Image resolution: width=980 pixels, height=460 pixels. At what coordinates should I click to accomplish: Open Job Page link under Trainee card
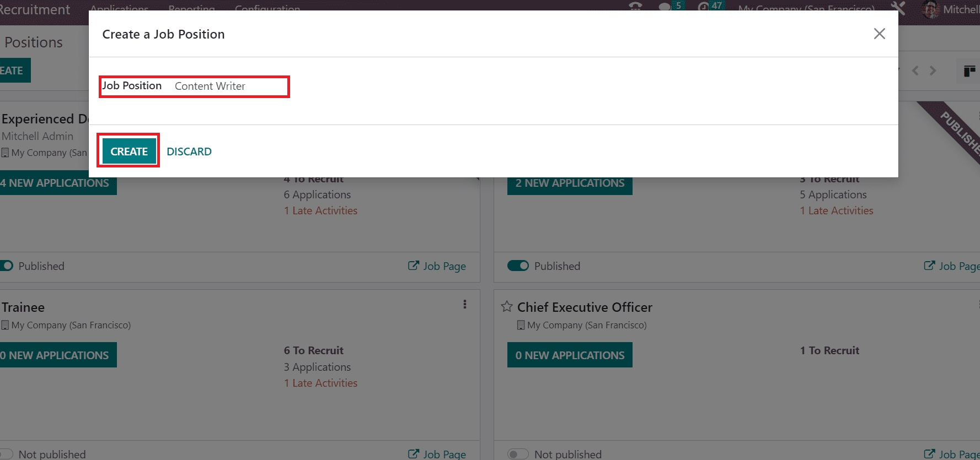click(x=437, y=454)
